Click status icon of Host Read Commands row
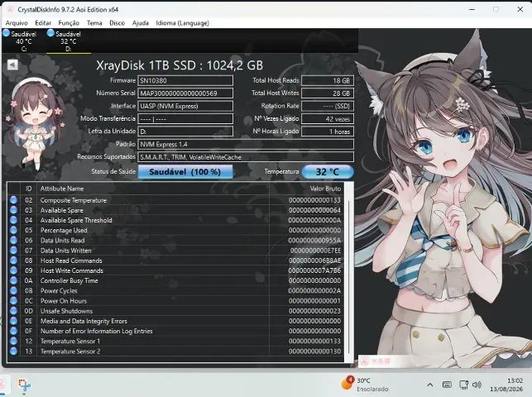Screen dimensions: 532x397 pos(13,261)
